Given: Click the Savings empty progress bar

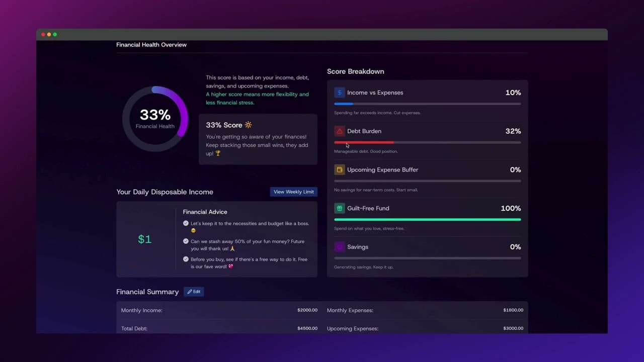Looking at the screenshot, I should click(x=428, y=258).
